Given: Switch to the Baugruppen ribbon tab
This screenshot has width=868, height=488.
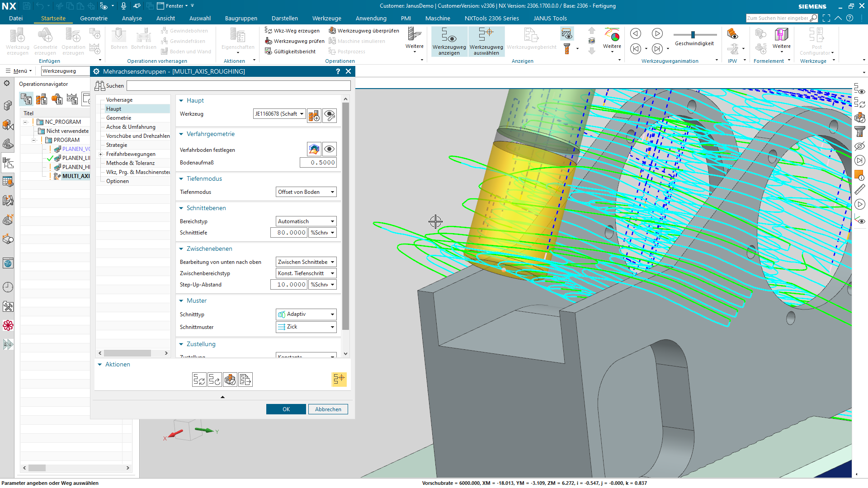Looking at the screenshot, I should point(241,19).
